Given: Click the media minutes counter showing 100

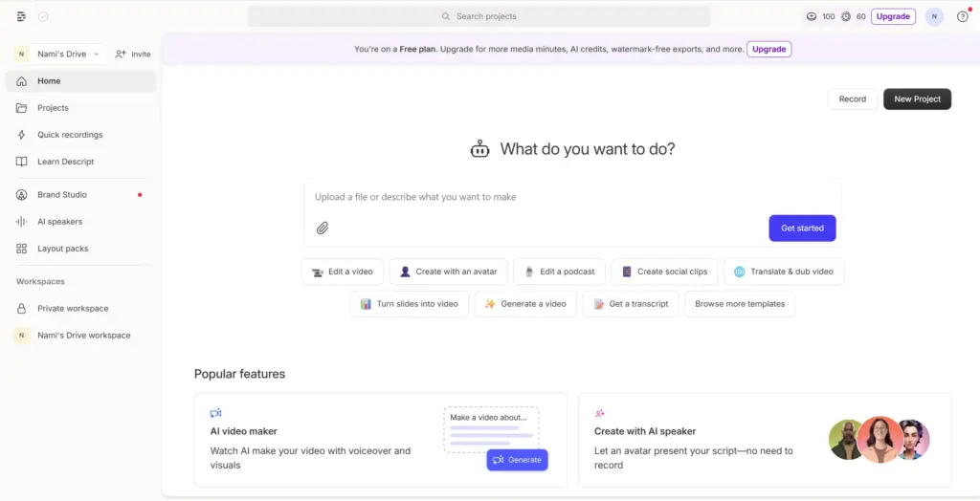Looking at the screenshot, I should tap(821, 16).
